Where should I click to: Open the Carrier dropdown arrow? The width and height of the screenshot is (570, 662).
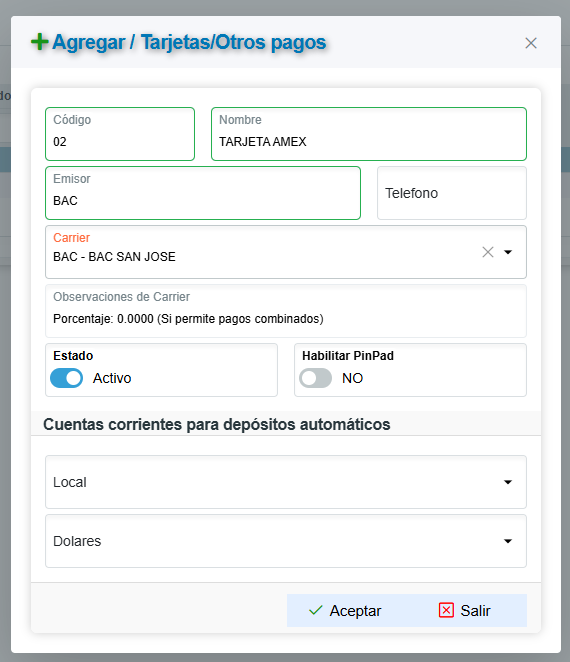508,252
